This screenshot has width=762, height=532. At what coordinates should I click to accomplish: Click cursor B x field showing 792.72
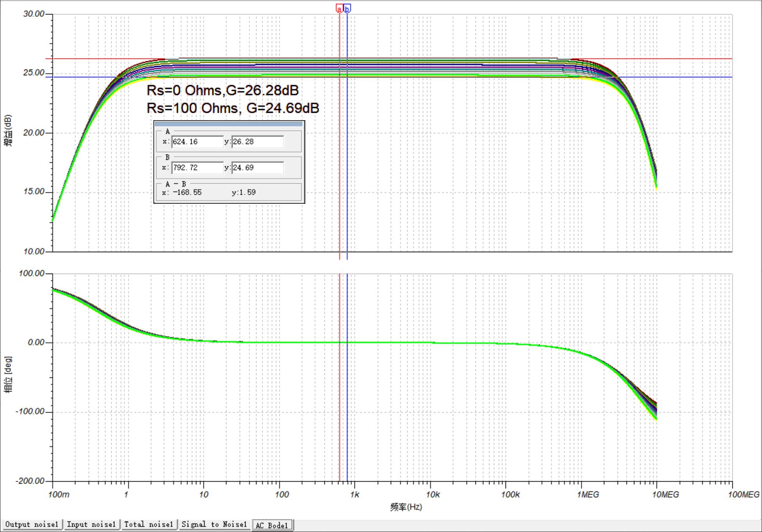pos(197,168)
